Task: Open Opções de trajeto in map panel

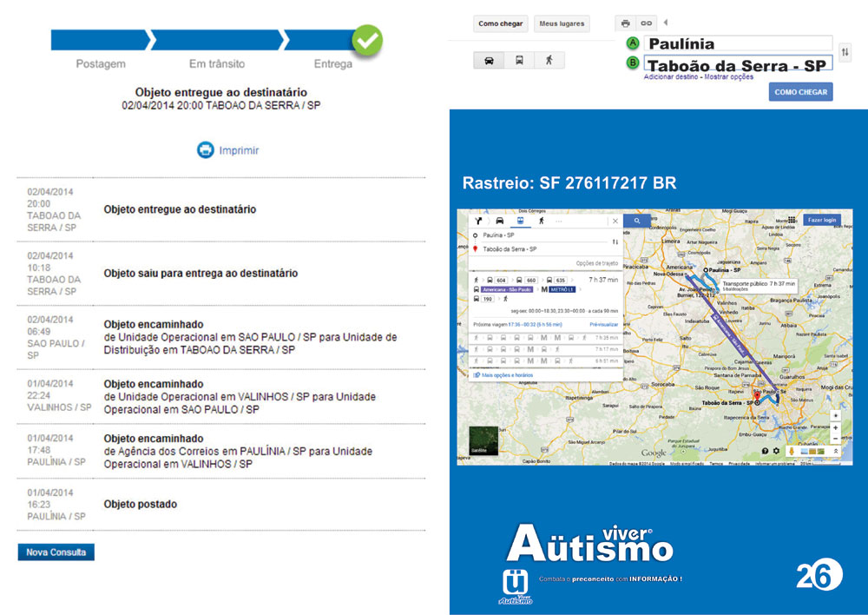Action: (x=596, y=263)
